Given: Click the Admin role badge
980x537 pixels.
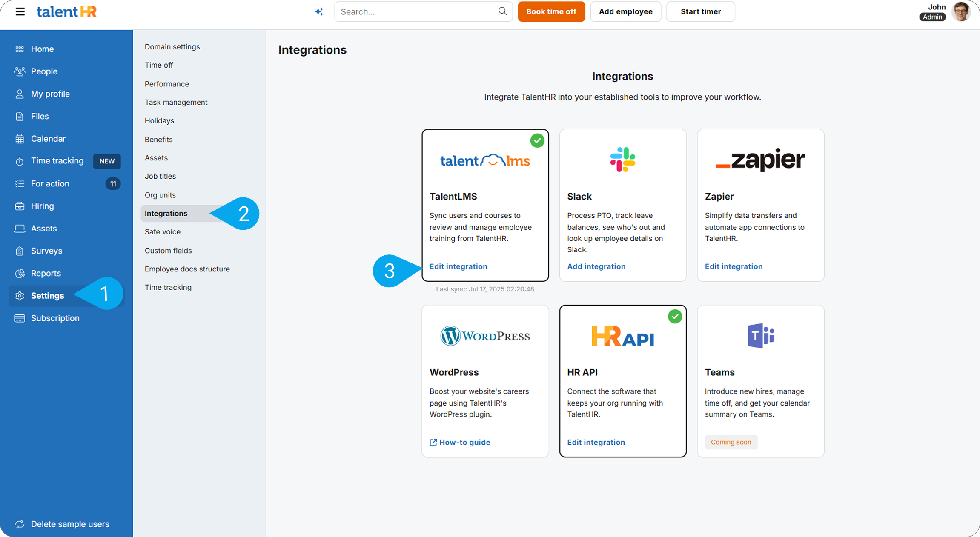Looking at the screenshot, I should coord(932,17).
